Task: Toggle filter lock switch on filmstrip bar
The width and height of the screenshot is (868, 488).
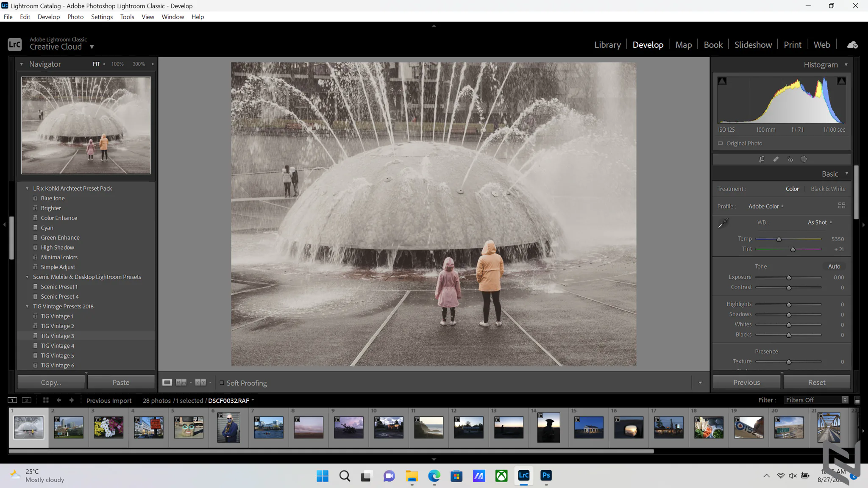Action: tap(857, 400)
